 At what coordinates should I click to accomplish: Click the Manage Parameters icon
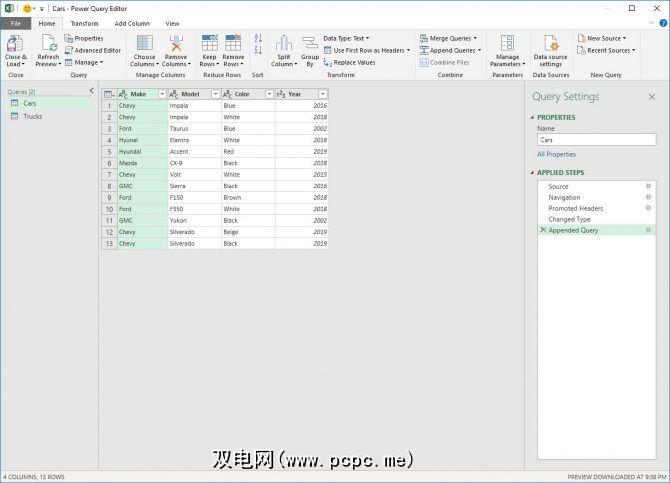pyautogui.click(x=507, y=44)
